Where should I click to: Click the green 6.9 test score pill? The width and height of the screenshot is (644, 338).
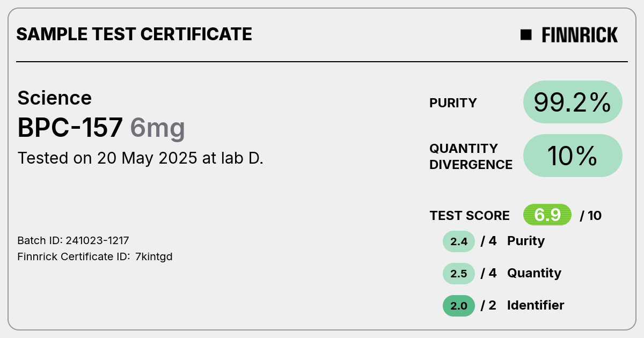pos(547,215)
